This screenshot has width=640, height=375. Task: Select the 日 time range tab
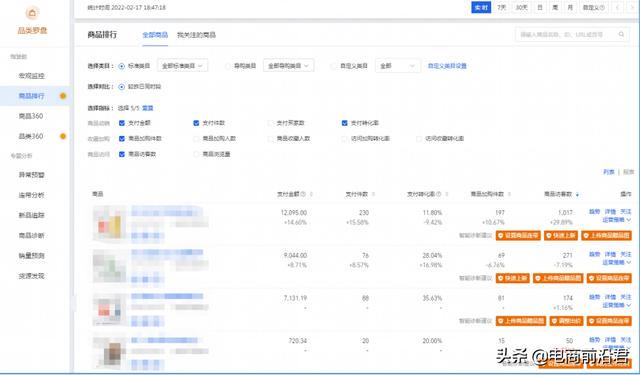[540, 7]
